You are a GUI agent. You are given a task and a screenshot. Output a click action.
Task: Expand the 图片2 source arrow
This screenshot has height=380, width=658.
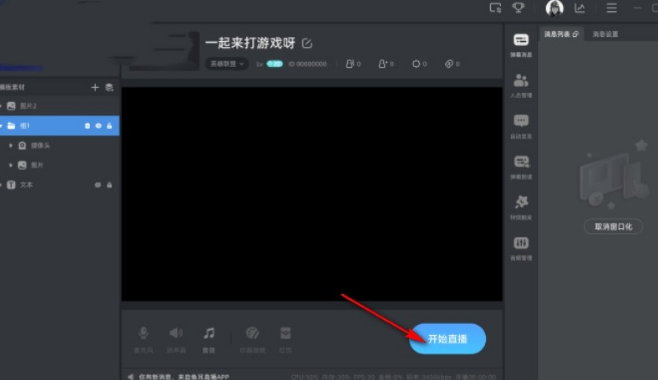[x=1, y=106]
